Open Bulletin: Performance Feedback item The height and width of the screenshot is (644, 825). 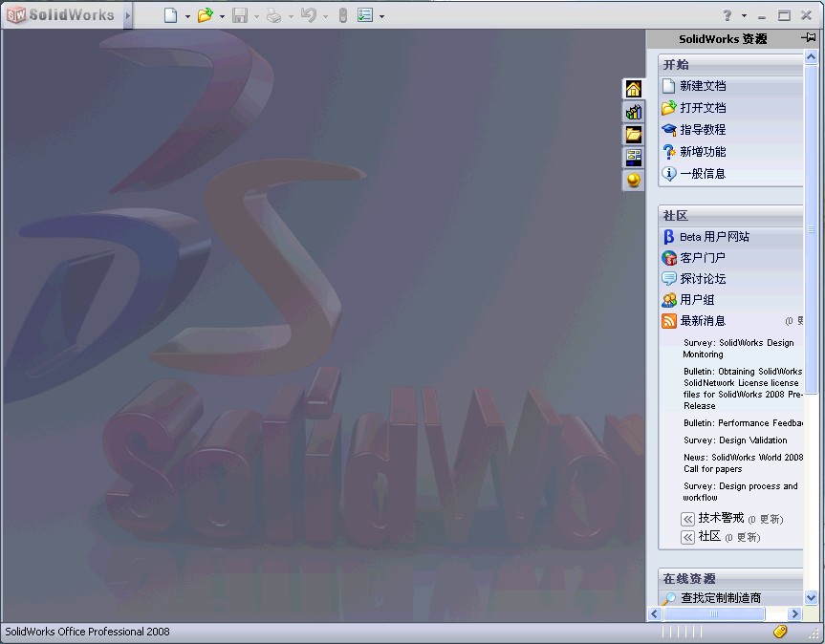coord(743,423)
